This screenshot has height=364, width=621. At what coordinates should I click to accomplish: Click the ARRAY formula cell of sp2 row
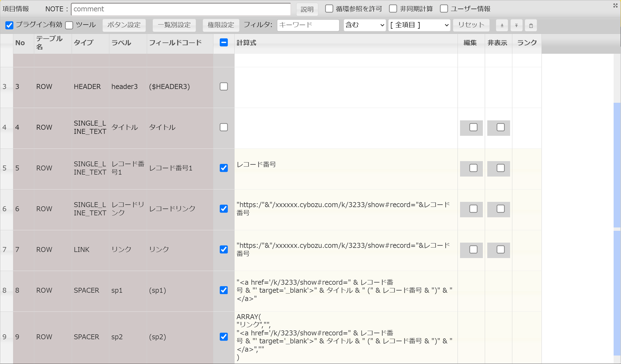coord(346,337)
